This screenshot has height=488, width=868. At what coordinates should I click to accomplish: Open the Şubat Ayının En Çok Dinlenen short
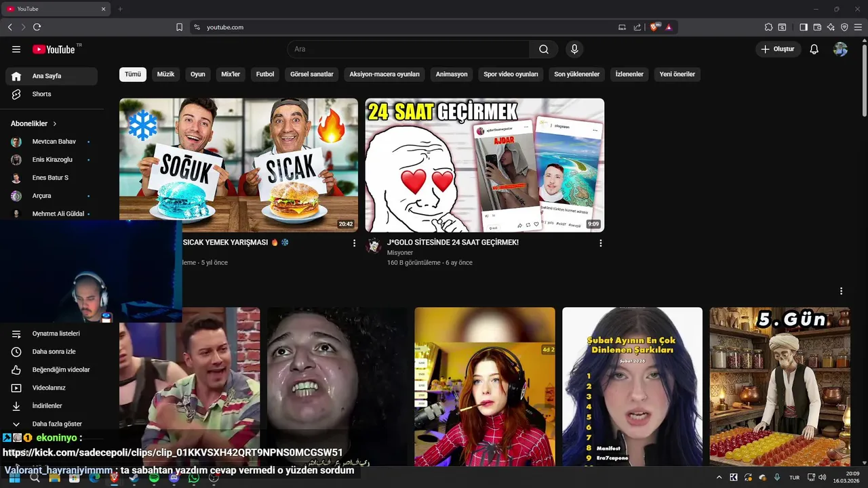(x=632, y=387)
